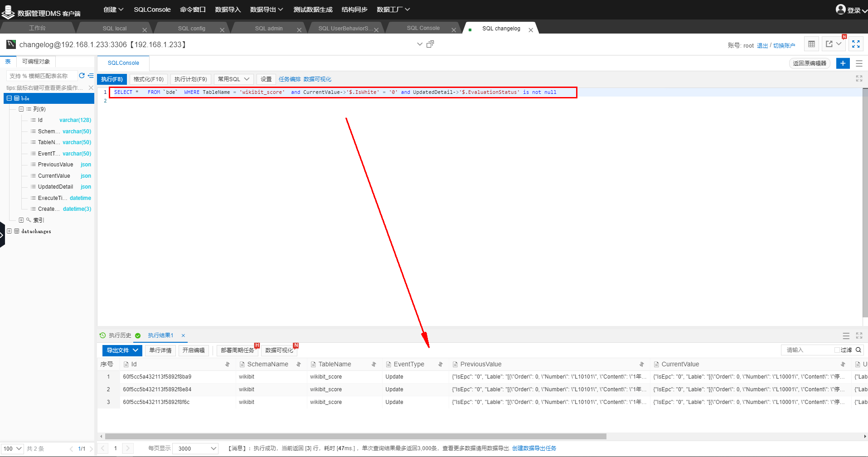
Task: Open the 测试数据生成 menu item
Action: [313, 10]
